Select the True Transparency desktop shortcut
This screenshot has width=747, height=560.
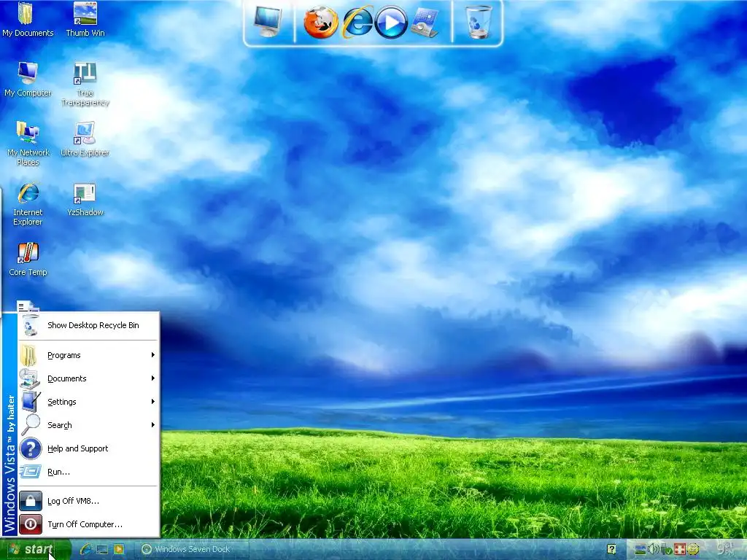[85, 85]
